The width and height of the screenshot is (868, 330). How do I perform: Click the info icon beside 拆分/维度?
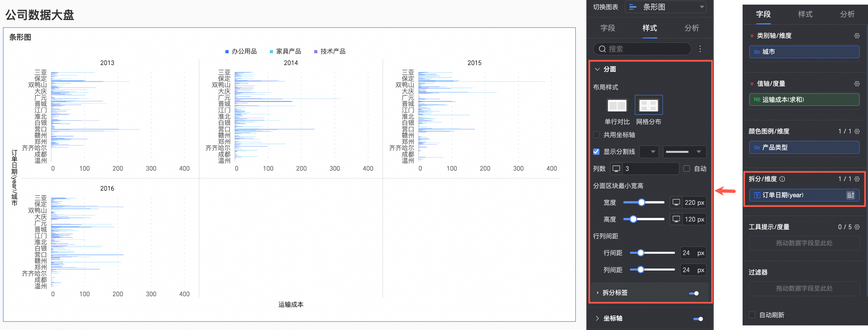coord(782,179)
